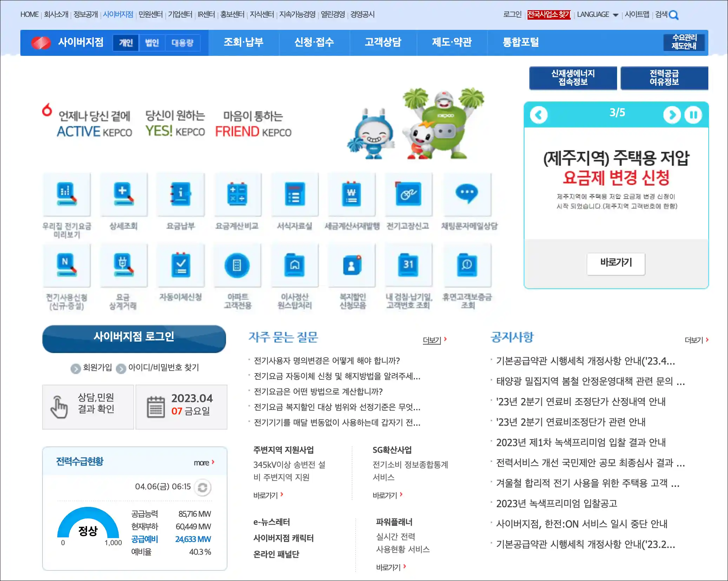Click 신재생에너지 접속정보 button
The image size is (728, 581).
click(573, 78)
